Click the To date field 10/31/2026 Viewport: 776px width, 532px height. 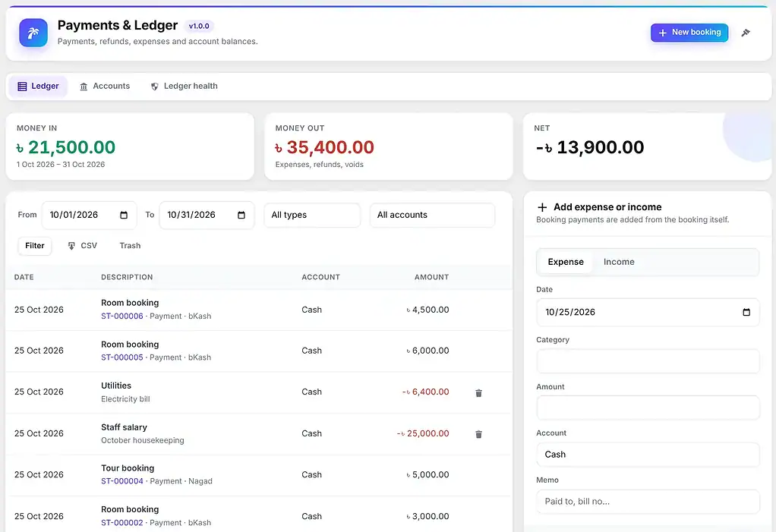pos(207,215)
